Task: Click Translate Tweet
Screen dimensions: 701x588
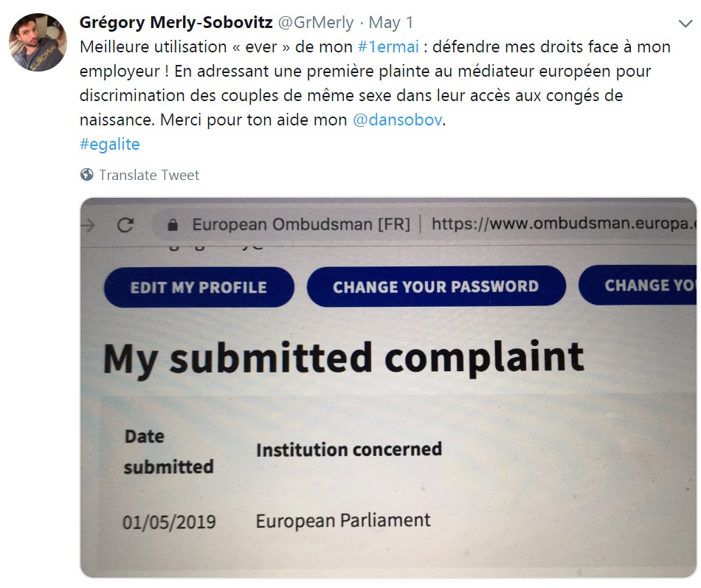Action: tap(149, 175)
